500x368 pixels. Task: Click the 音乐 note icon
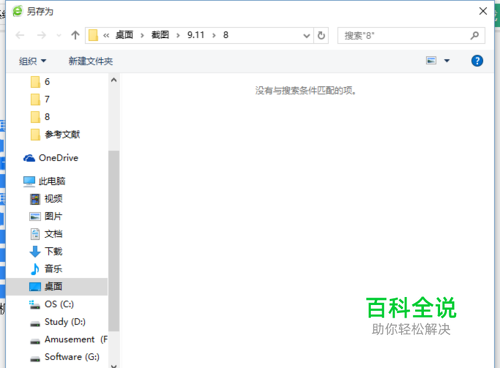(x=35, y=269)
